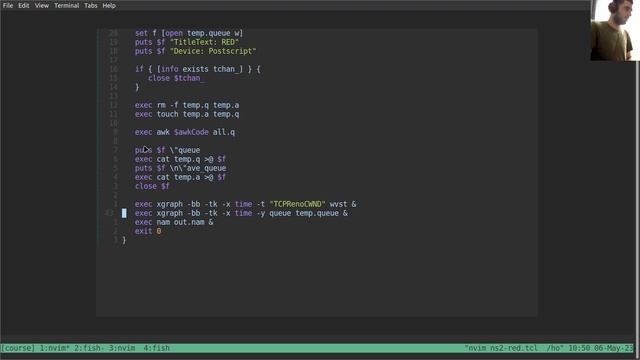Click the "nvim ns2-red.tcl" title in status bar
The height and width of the screenshot is (360, 640).
(x=501, y=348)
